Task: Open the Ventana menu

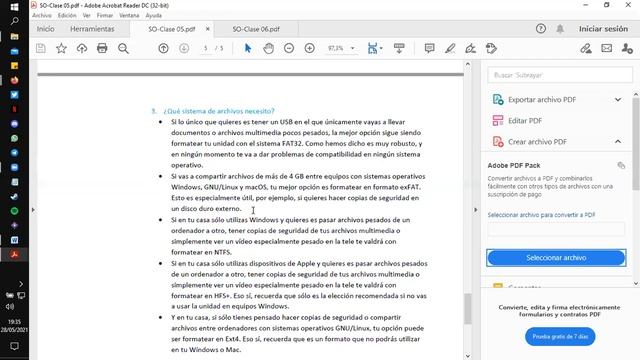Action: (129, 16)
